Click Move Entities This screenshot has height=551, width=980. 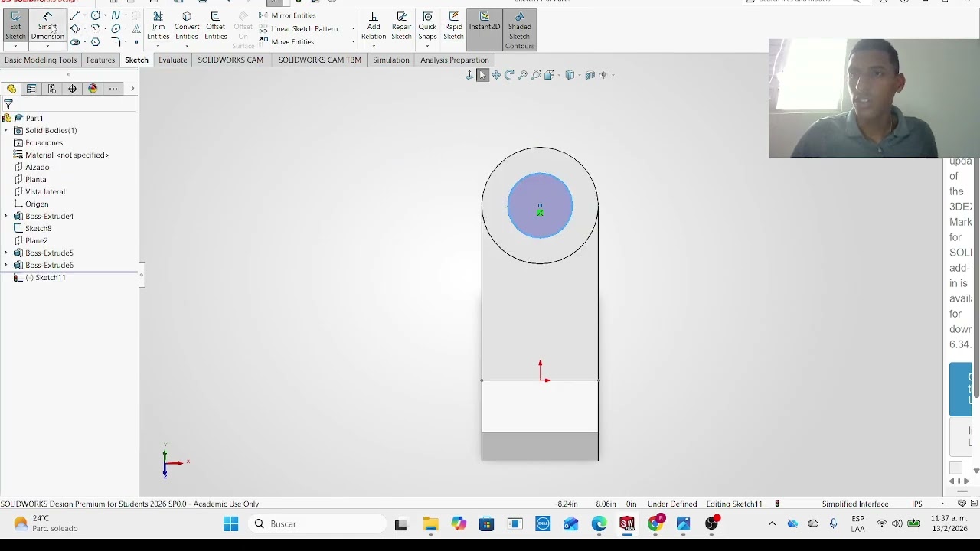click(286, 42)
